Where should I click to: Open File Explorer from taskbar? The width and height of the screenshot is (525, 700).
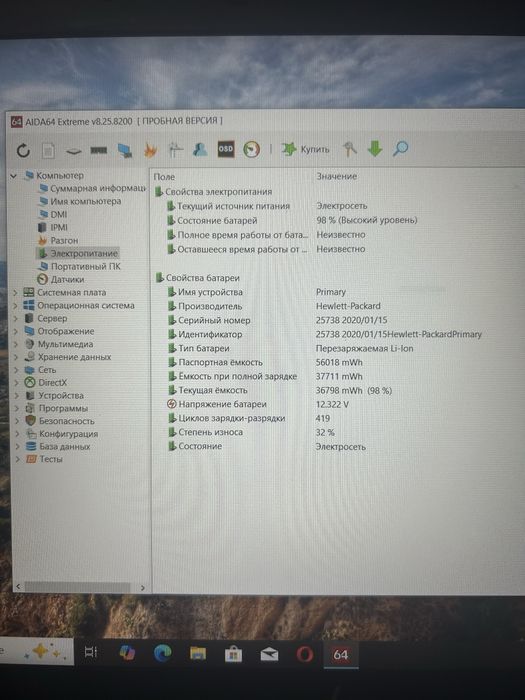pyautogui.click(x=198, y=654)
